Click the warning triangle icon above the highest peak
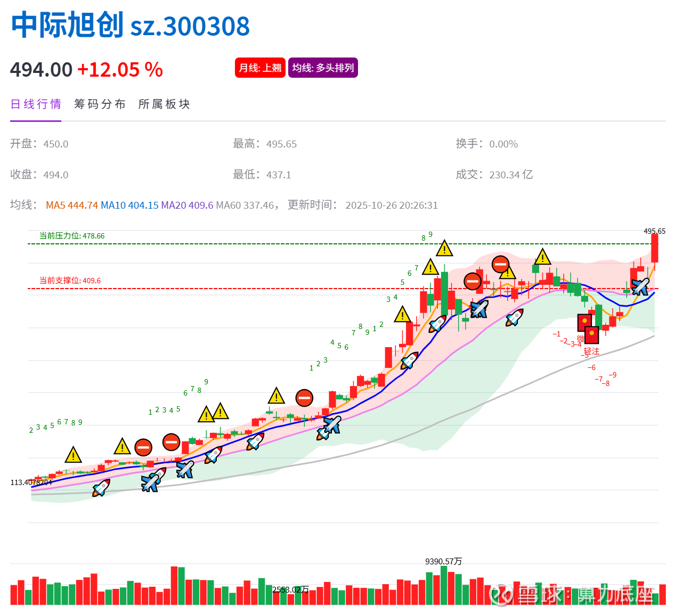The image size is (675, 616). pos(444,248)
